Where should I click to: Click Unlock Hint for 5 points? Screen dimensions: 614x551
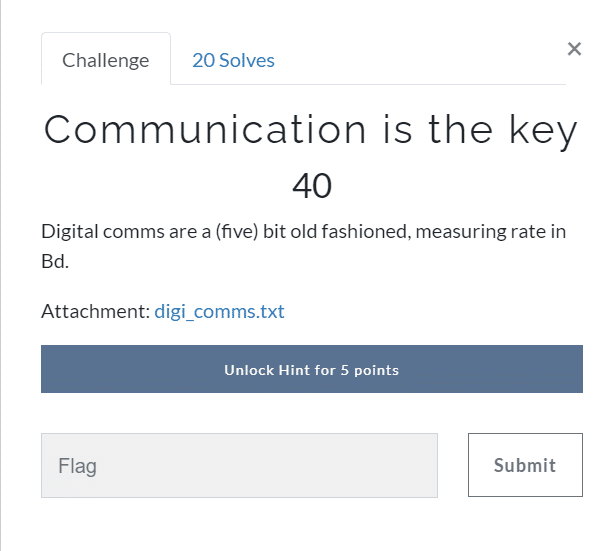pyautogui.click(x=312, y=369)
